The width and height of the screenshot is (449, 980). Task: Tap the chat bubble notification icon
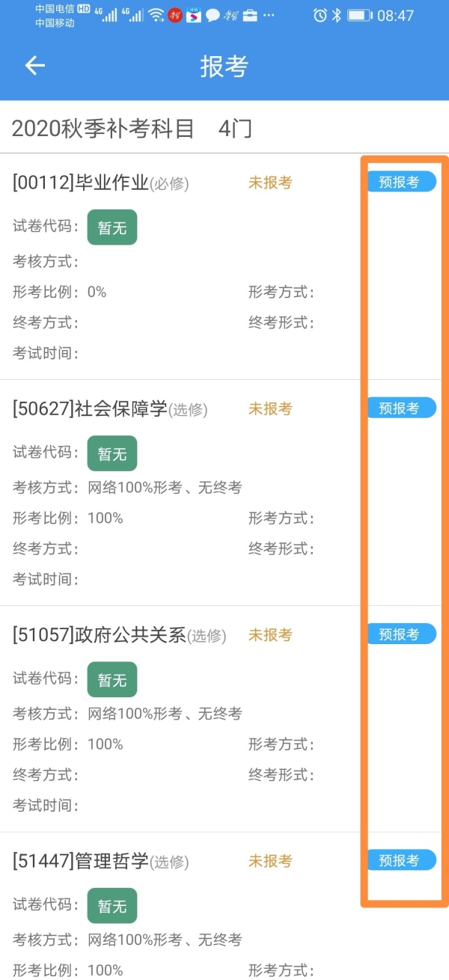[x=213, y=15]
